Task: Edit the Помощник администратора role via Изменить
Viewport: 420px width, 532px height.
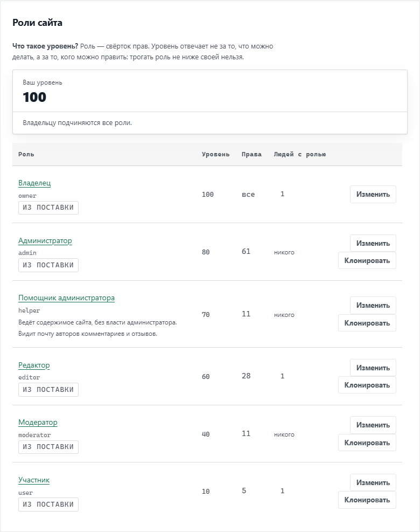Action: pos(373,306)
